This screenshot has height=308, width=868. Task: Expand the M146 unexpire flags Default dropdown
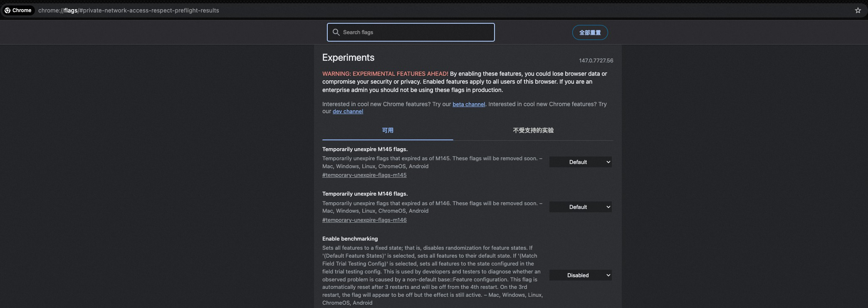click(x=580, y=207)
